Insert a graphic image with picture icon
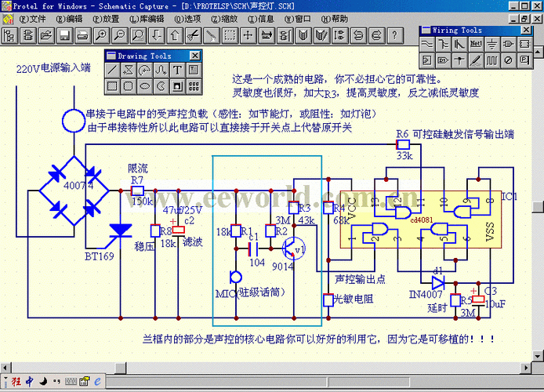 (x=177, y=86)
